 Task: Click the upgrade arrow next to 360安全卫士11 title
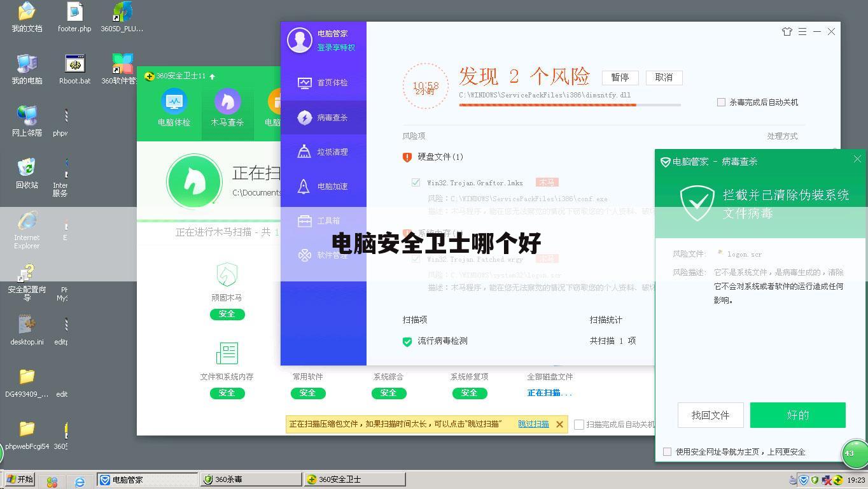[213, 76]
